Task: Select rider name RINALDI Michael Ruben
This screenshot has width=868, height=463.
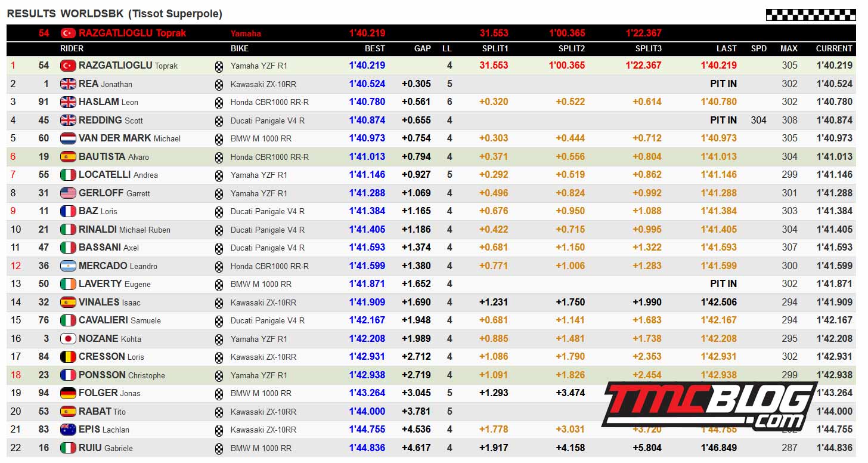Action: (x=125, y=230)
